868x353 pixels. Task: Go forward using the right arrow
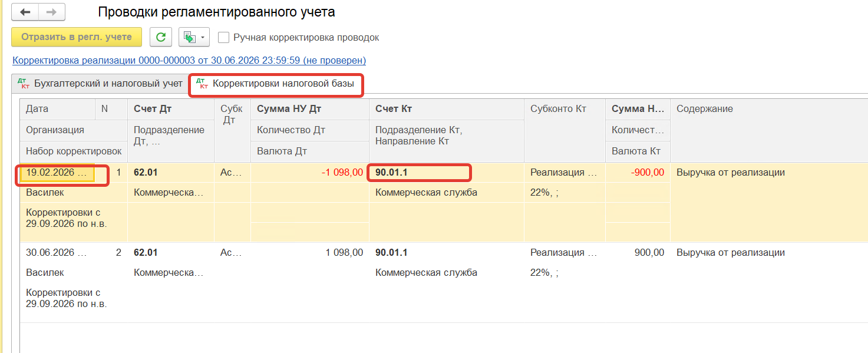click(52, 12)
